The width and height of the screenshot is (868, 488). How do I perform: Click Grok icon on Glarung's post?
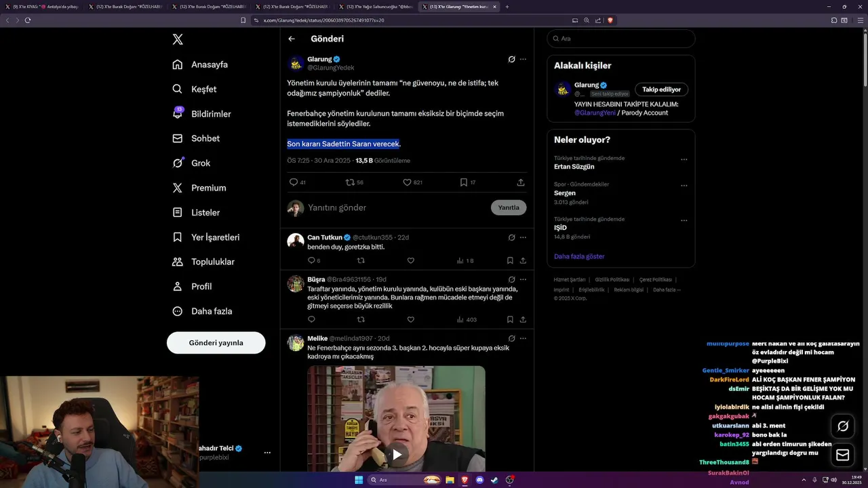(511, 59)
